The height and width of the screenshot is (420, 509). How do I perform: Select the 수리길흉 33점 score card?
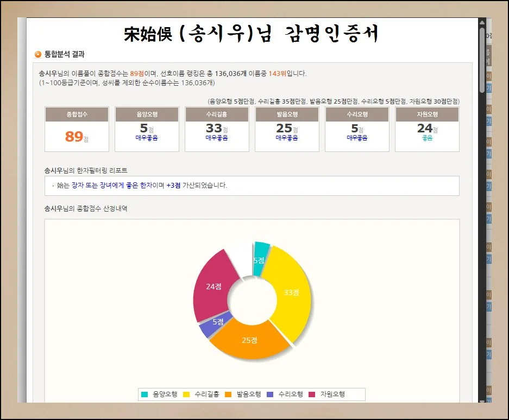pyautogui.click(x=217, y=129)
